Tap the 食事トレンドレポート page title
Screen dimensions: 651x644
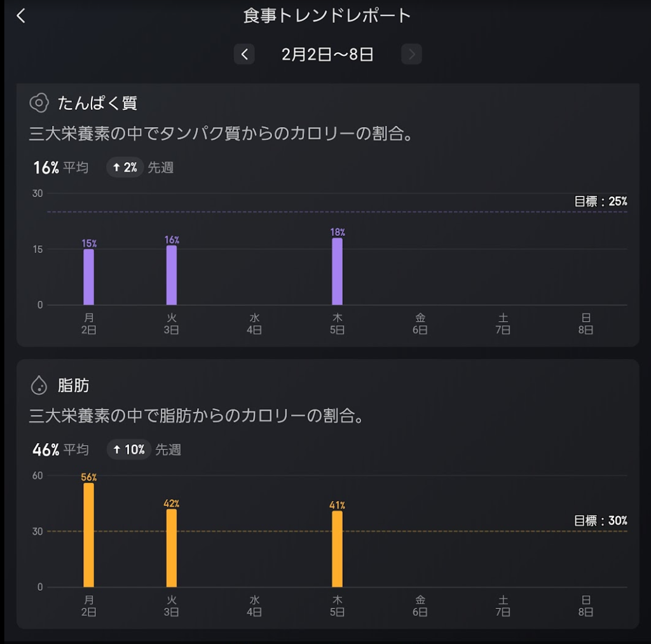327,16
